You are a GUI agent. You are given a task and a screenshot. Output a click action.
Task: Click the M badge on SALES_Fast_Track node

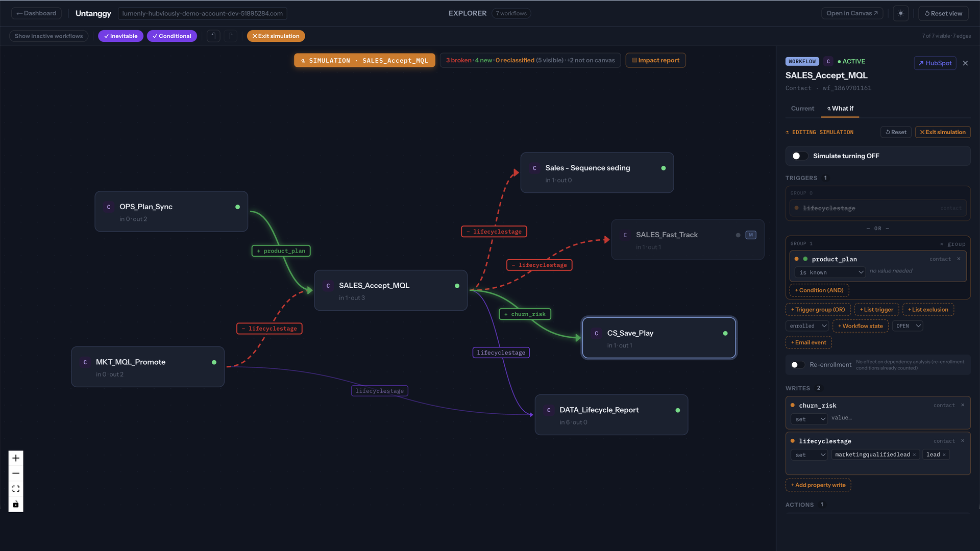tap(751, 235)
